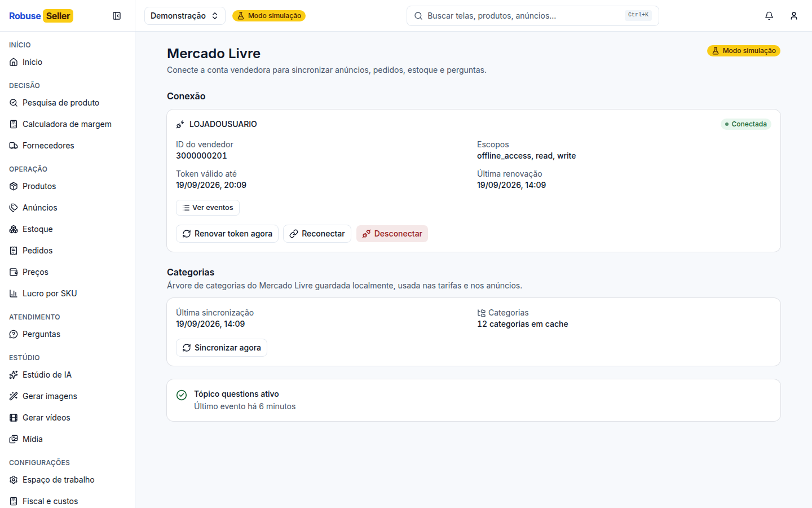Click the Ctrl+K shortcut hint
Viewport: 812px width, 508px height.
[638, 15]
